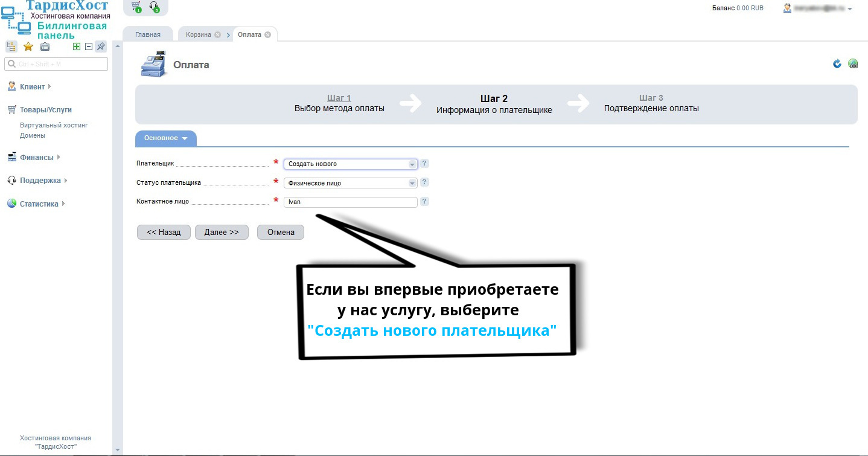This screenshot has height=456, width=868.
Task: Expand the Клиент menu section
Action: point(32,87)
